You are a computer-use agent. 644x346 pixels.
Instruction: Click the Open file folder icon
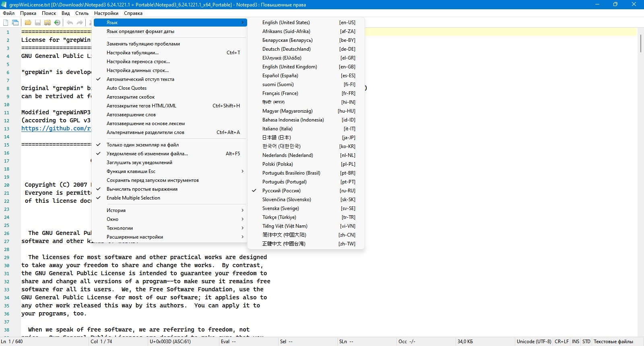28,23
